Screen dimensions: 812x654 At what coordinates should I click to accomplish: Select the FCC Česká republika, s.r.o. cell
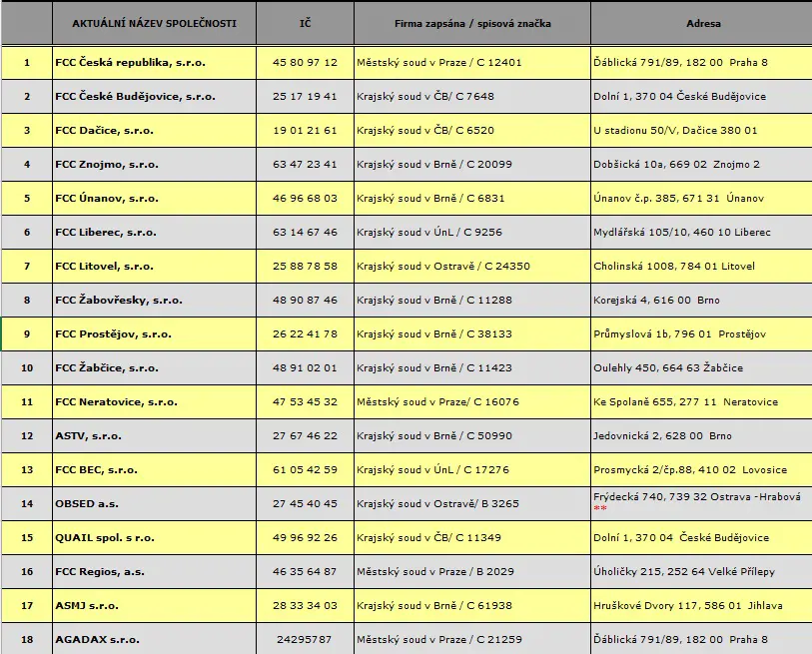pyautogui.click(x=154, y=63)
